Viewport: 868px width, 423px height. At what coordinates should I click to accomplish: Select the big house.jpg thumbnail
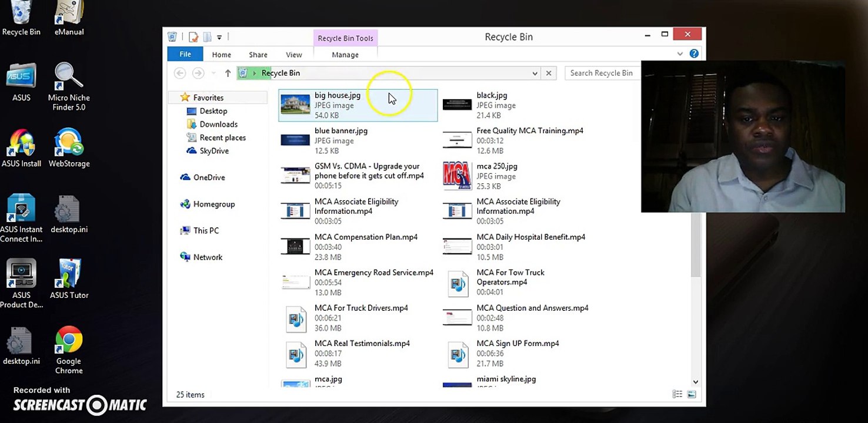point(295,105)
